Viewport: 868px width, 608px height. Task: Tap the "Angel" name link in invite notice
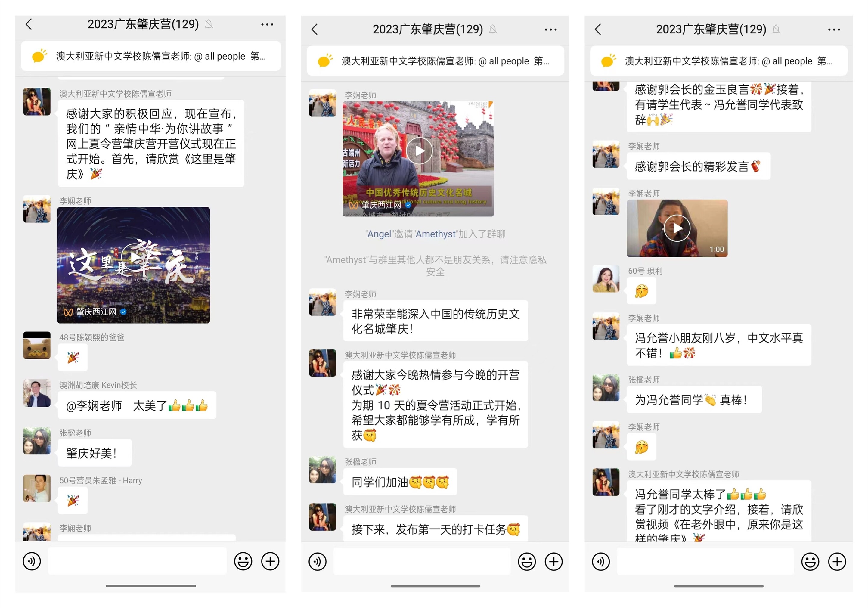(x=379, y=234)
